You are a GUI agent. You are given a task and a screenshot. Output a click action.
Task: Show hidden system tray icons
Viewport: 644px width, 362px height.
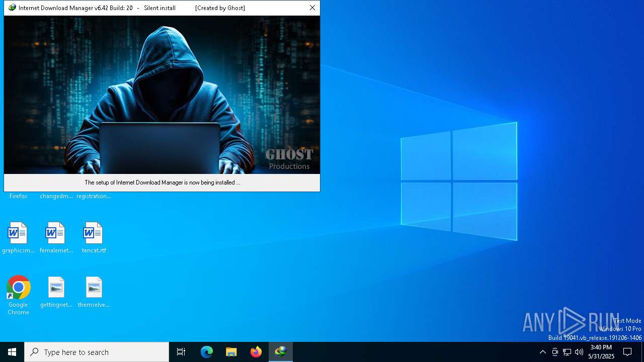click(542, 352)
